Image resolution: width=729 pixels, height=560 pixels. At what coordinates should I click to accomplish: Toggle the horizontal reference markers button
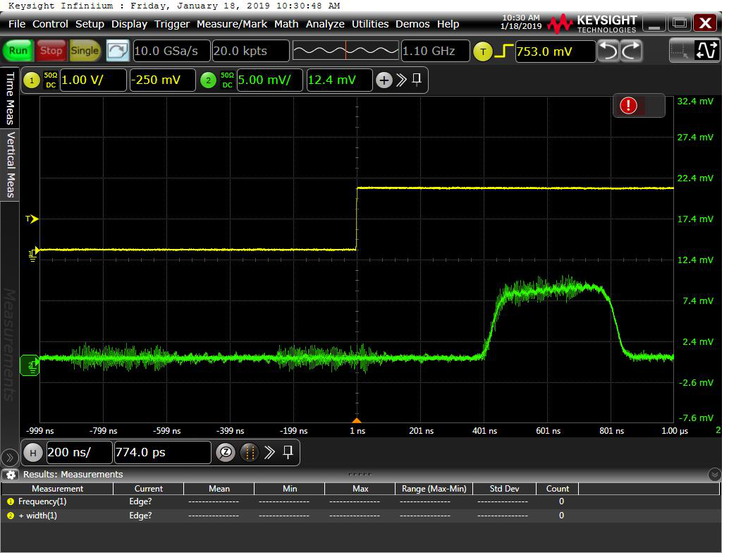[x=249, y=452]
